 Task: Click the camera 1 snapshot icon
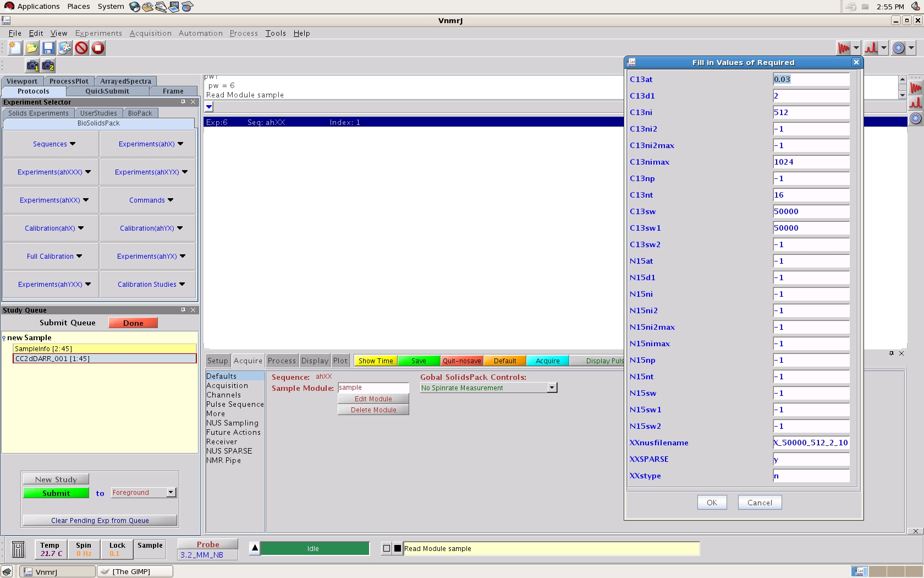32,66
